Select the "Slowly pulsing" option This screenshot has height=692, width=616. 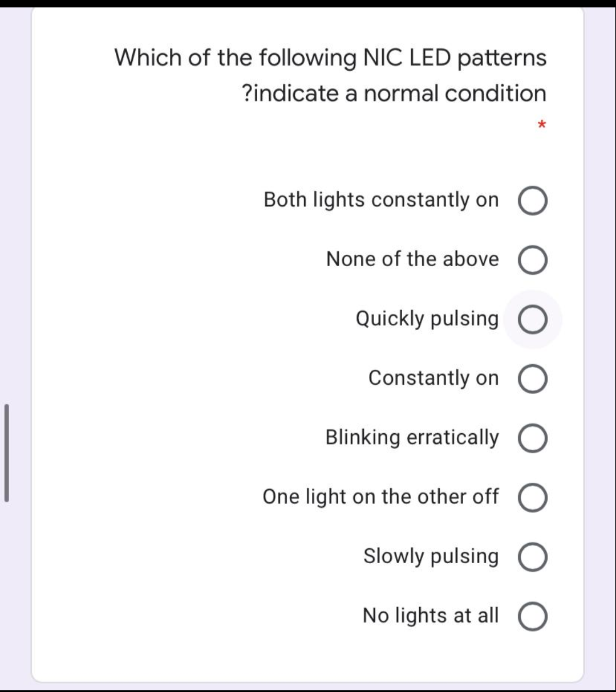coord(532,557)
